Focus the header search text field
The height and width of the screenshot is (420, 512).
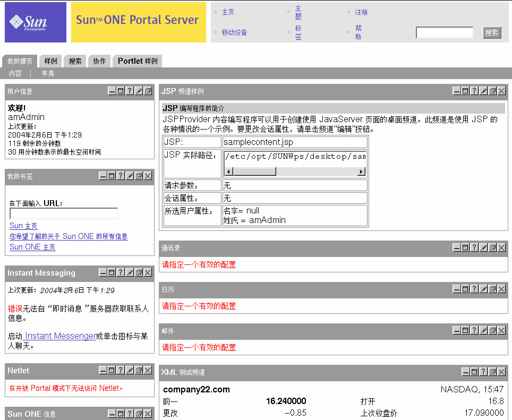(445, 32)
